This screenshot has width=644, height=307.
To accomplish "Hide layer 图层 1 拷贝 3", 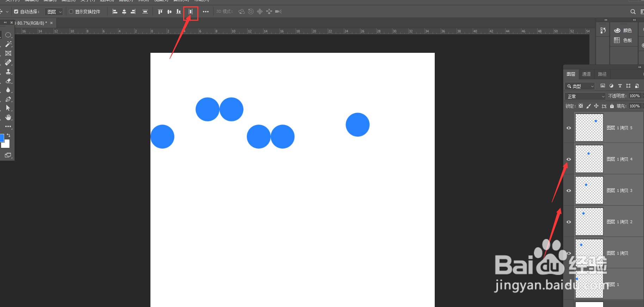I will click(x=569, y=190).
